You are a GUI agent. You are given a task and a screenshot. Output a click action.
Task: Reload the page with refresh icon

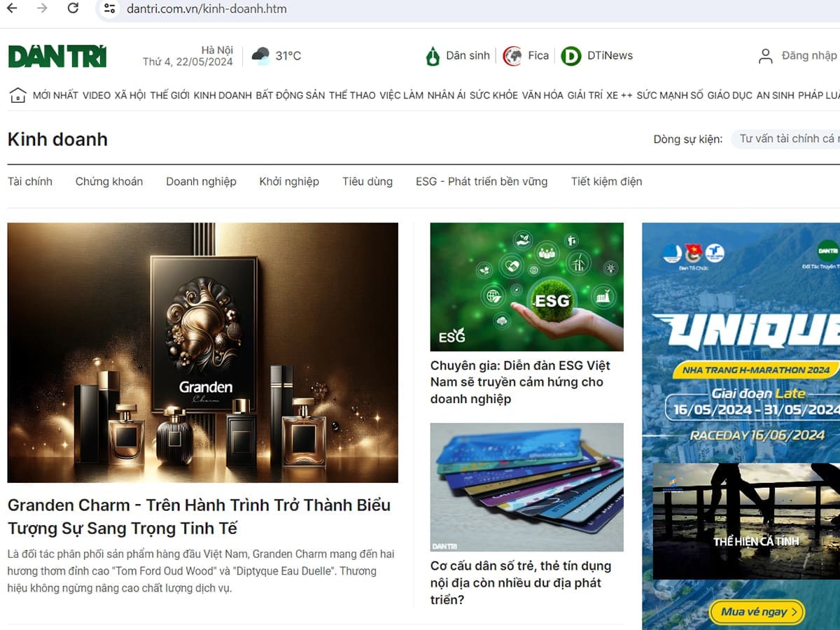[73, 8]
